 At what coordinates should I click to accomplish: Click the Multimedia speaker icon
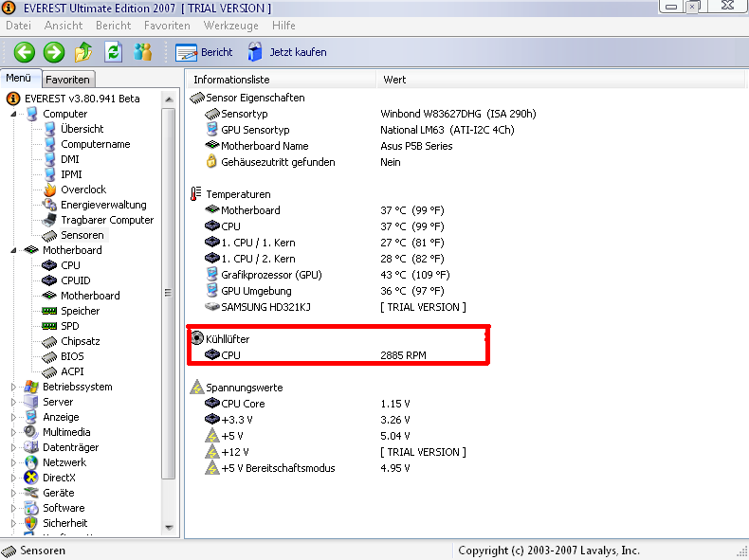coord(31,432)
